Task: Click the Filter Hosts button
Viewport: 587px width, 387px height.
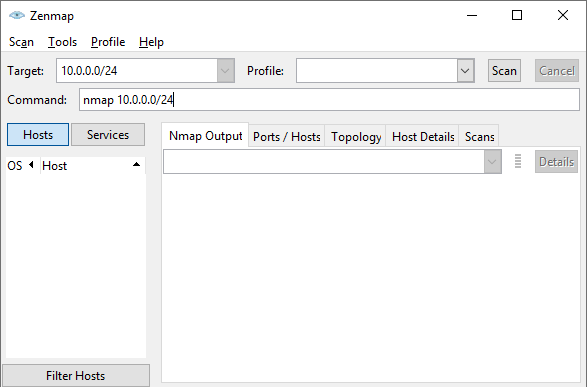Action: tap(76, 375)
